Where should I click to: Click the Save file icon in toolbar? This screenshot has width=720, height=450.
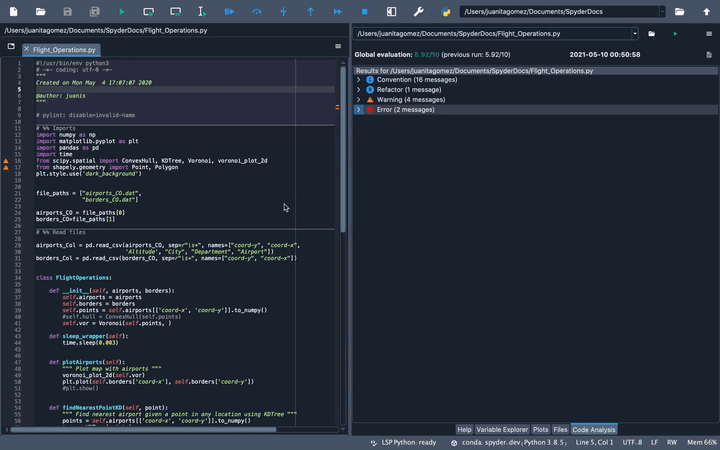coord(67,11)
